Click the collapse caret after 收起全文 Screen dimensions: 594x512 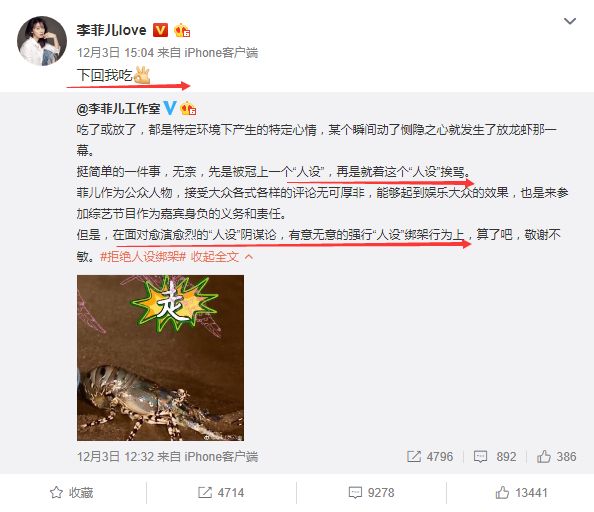click(x=249, y=257)
